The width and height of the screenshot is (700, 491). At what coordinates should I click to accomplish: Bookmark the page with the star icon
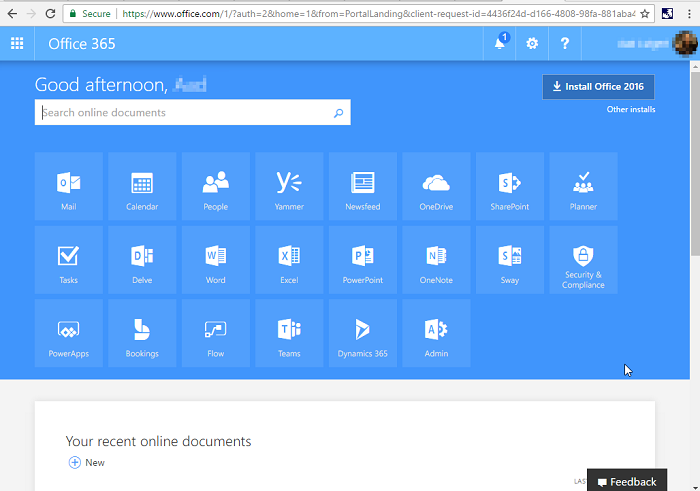[645, 14]
